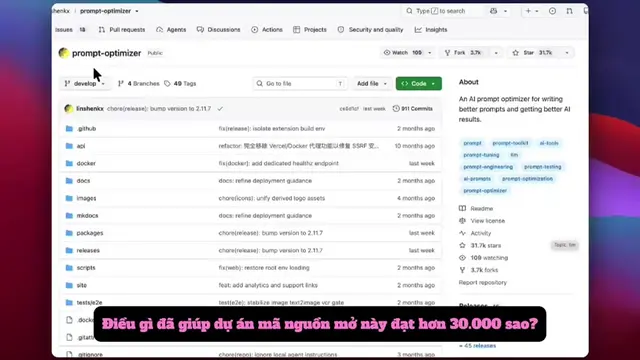
Task: Open the packages folder
Action: [90, 233]
